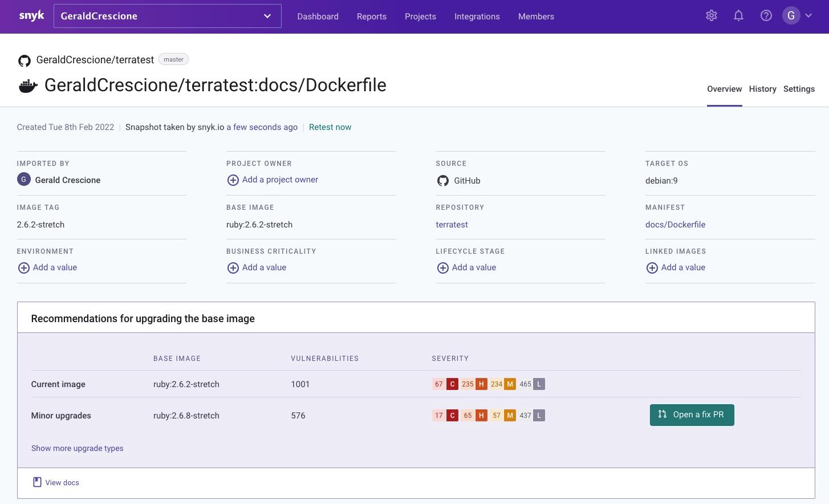Open the help question mark icon

tap(766, 16)
